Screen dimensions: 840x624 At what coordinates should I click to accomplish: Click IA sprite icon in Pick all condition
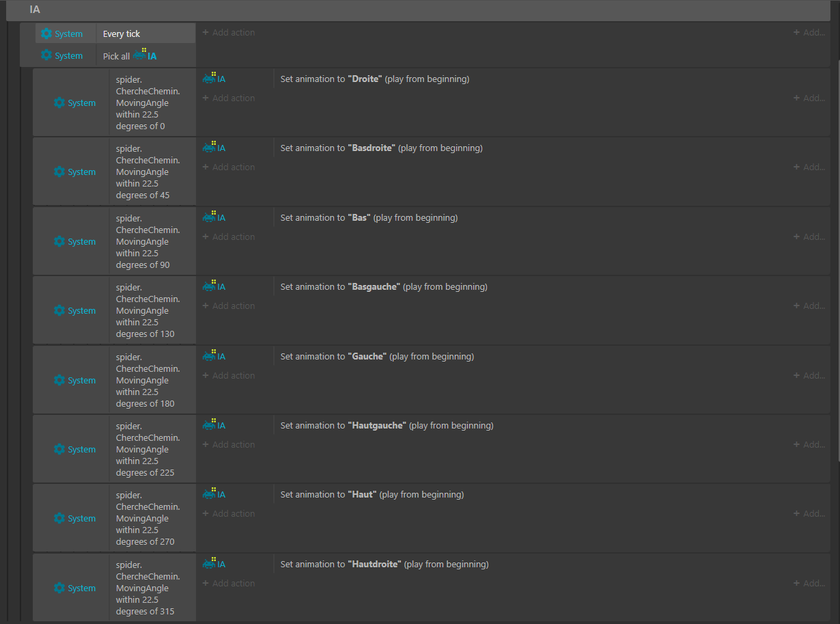click(x=140, y=54)
